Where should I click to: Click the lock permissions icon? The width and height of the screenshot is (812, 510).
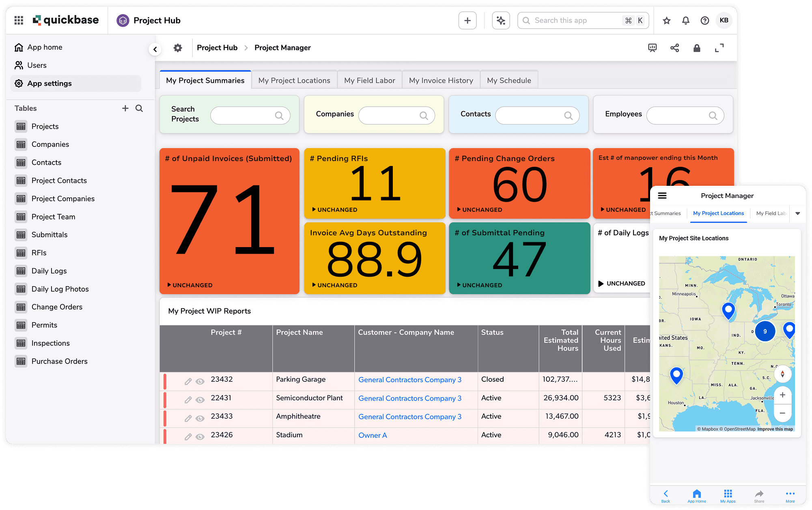697,48
